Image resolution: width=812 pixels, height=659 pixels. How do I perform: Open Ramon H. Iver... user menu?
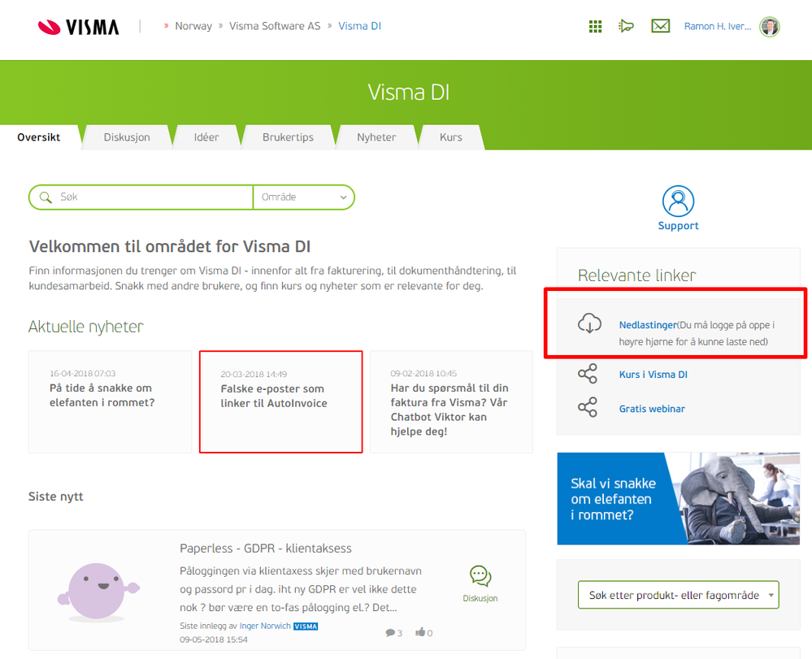[717, 26]
